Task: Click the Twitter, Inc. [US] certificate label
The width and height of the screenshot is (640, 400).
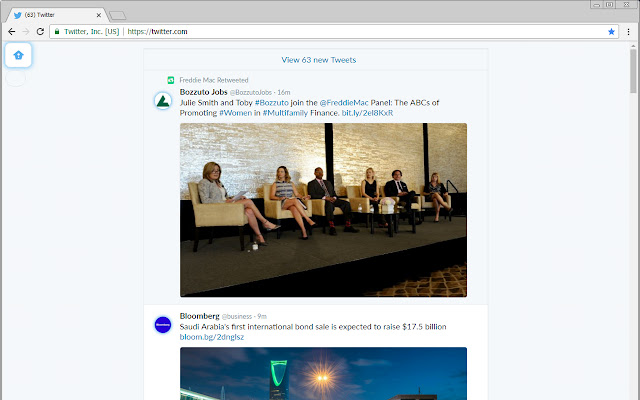Action: click(91, 31)
